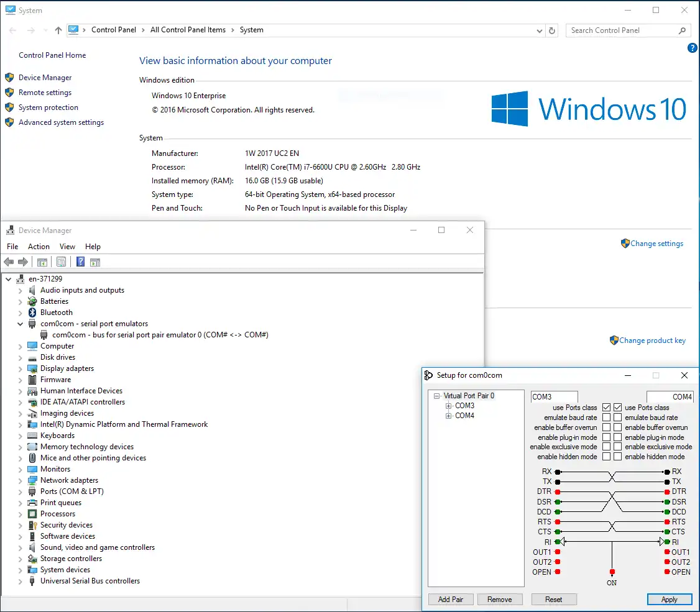This screenshot has height=612, width=700.
Task: Click the COM3 port name field
Action: 555,396
